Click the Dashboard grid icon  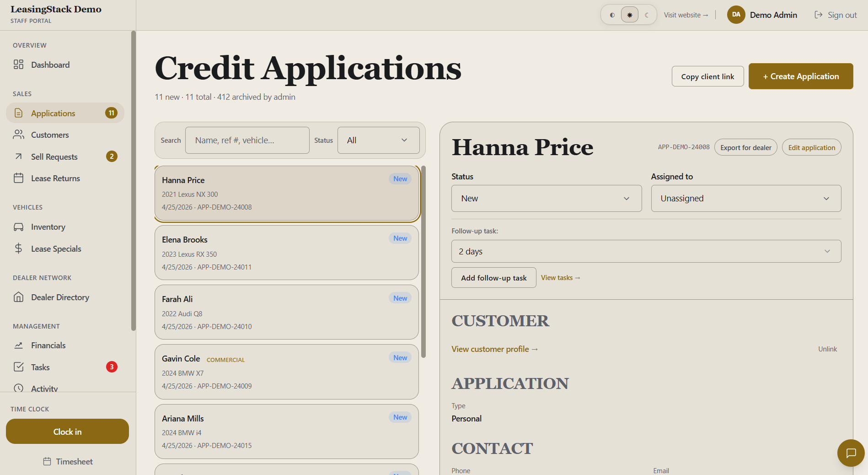point(18,65)
